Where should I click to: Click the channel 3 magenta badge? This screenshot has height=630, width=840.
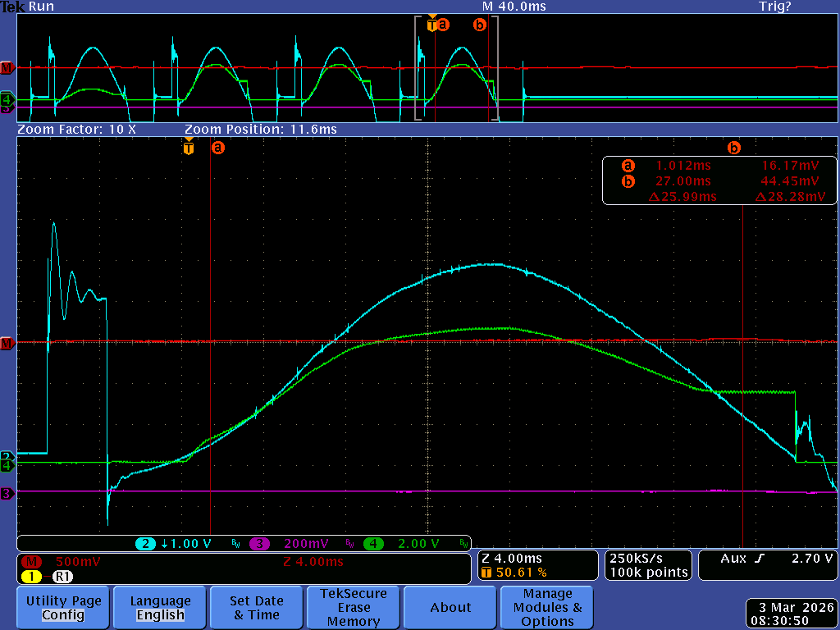pyautogui.click(x=260, y=544)
